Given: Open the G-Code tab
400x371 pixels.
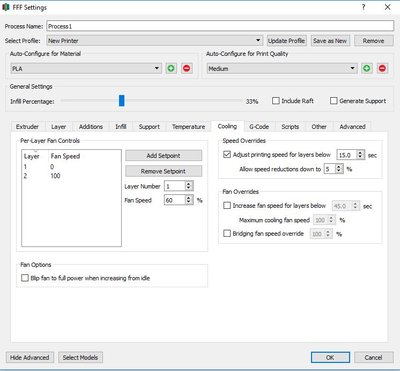Looking at the screenshot, I should point(259,127).
